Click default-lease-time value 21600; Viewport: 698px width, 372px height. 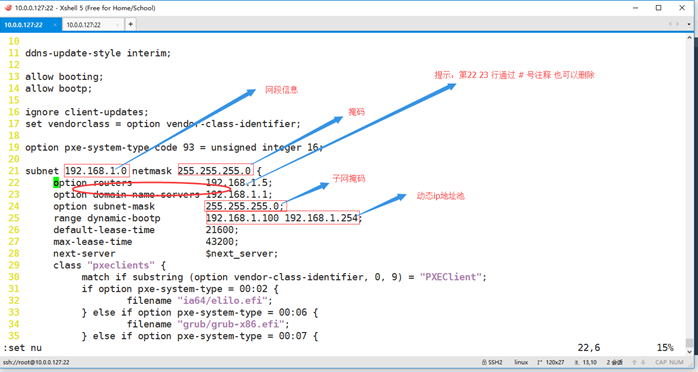222,230
